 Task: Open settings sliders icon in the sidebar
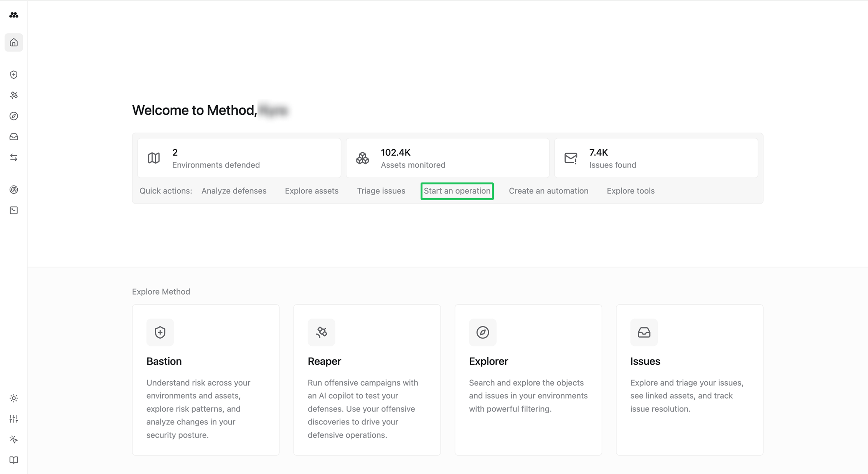[14, 419]
